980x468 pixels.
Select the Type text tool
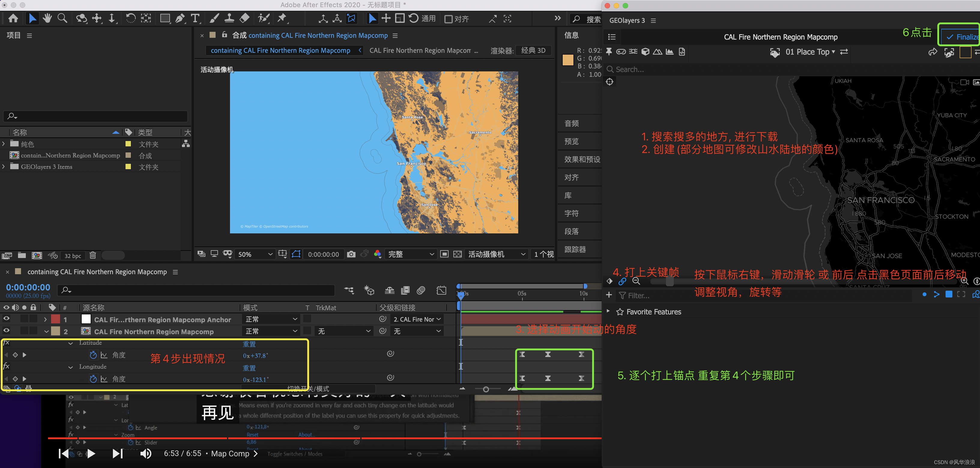pos(195,18)
